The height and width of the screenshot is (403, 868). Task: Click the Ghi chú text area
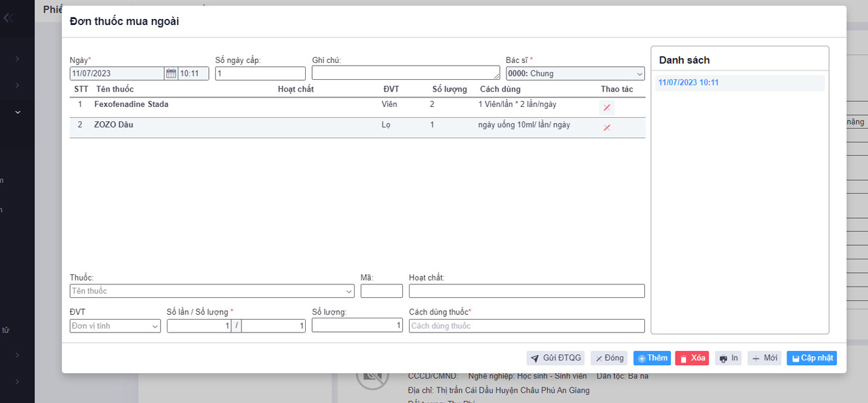tap(406, 73)
